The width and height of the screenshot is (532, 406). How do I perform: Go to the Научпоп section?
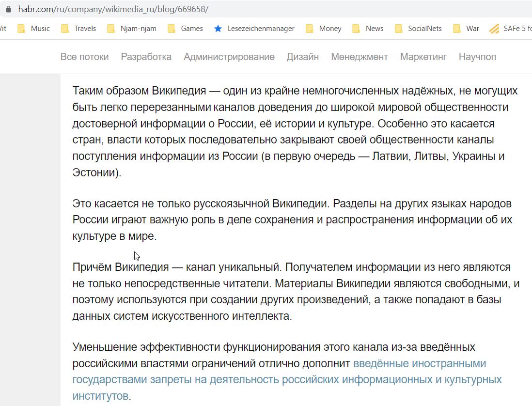pos(477,57)
